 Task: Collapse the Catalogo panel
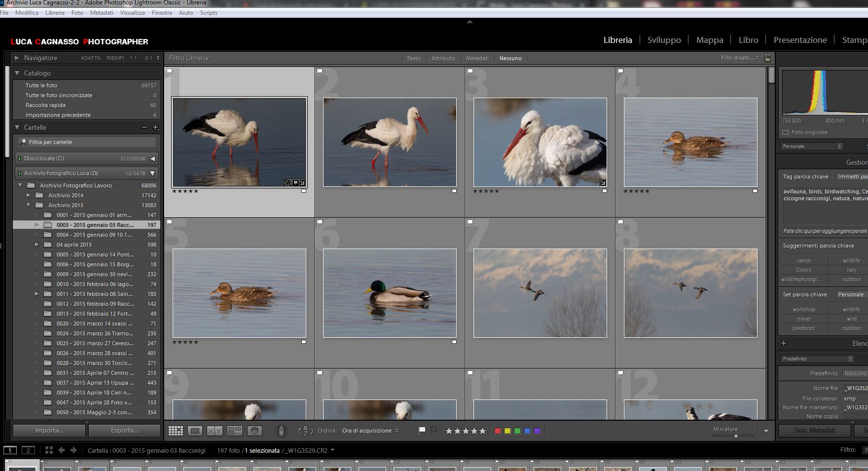tap(17, 73)
